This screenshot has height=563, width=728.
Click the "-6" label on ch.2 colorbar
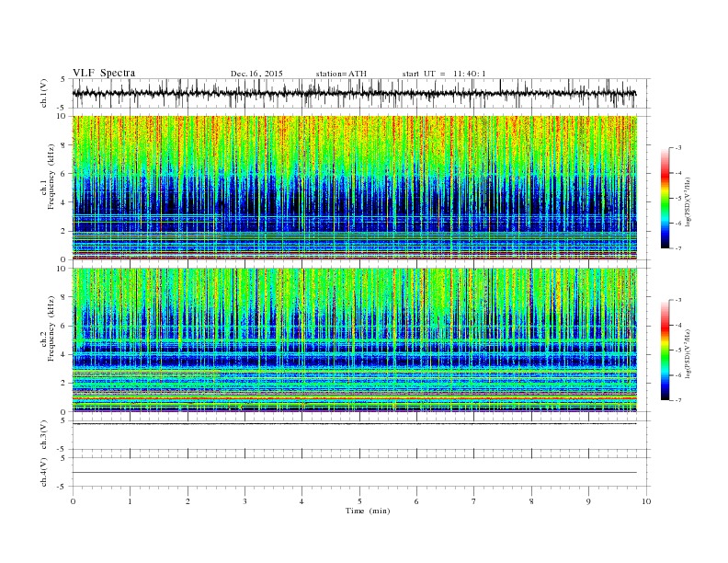point(678,375)
